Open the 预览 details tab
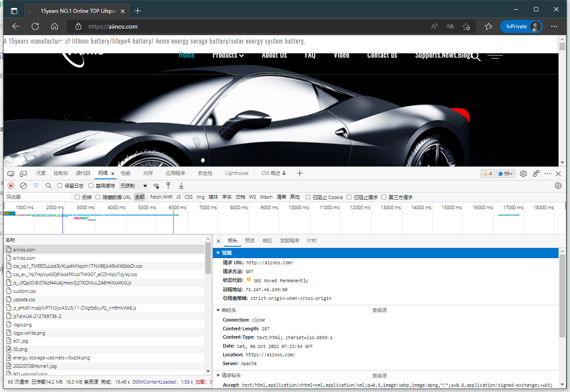The width and height of the screenshot is (570, 392). click(x=250, y=240)
